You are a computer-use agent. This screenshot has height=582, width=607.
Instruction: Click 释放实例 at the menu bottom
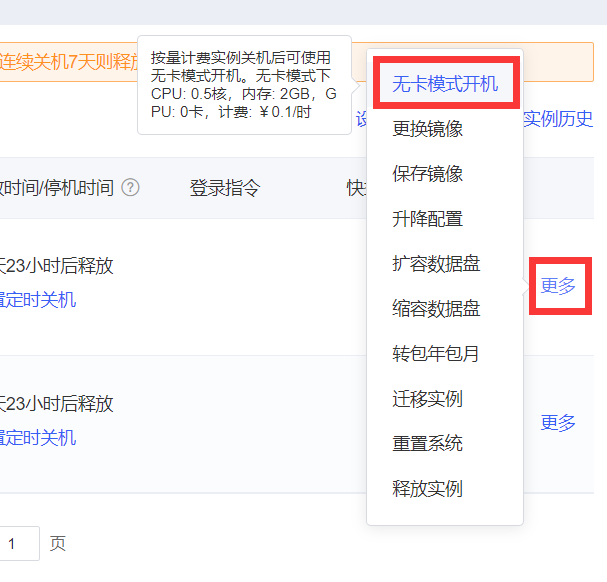click(x=427, y=489)
